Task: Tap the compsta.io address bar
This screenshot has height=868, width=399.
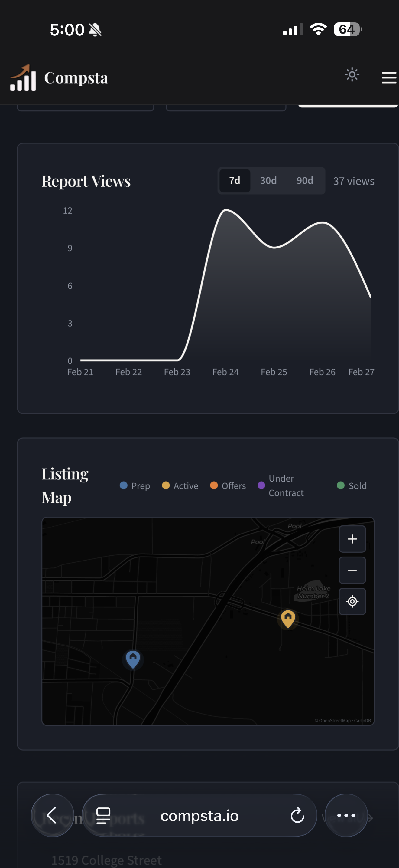Action: pos(199,816)
